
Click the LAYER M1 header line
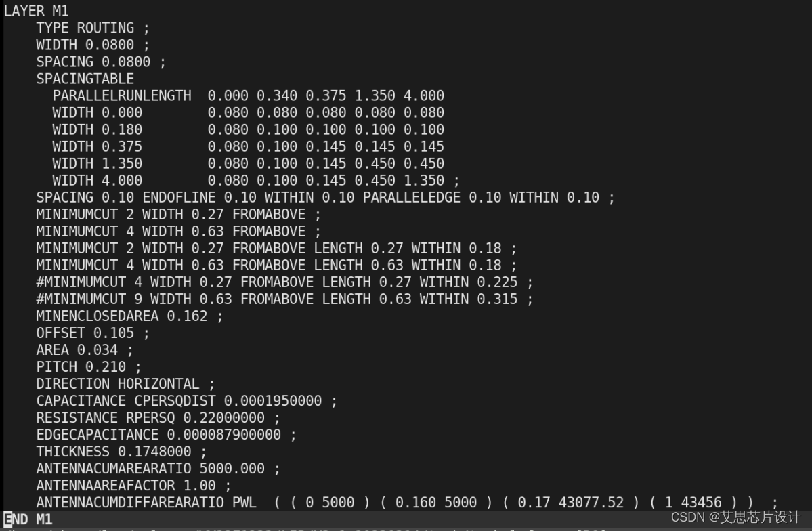[36, 11]
